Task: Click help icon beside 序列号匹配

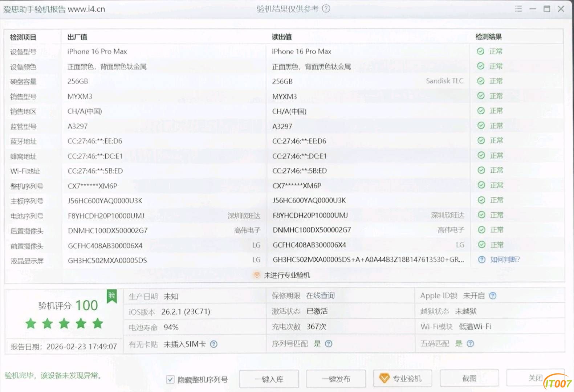Action: [x=329, y=344]
